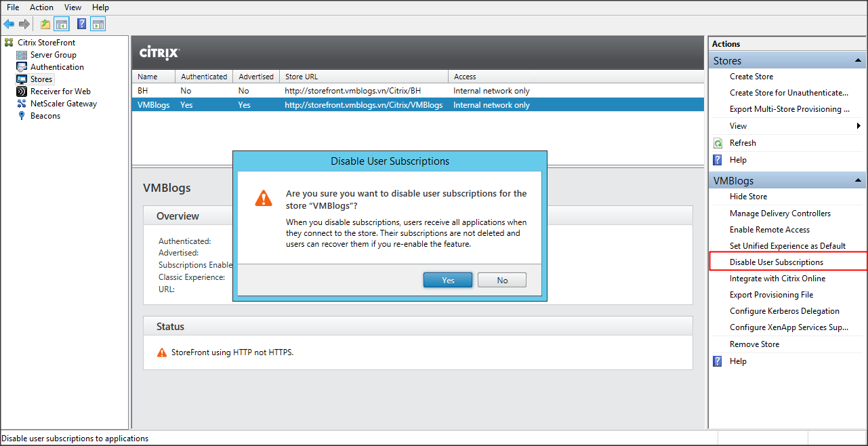Open the NetScaler Gateway node
Viewport: 868px width, 446px height.
(63, 104)
